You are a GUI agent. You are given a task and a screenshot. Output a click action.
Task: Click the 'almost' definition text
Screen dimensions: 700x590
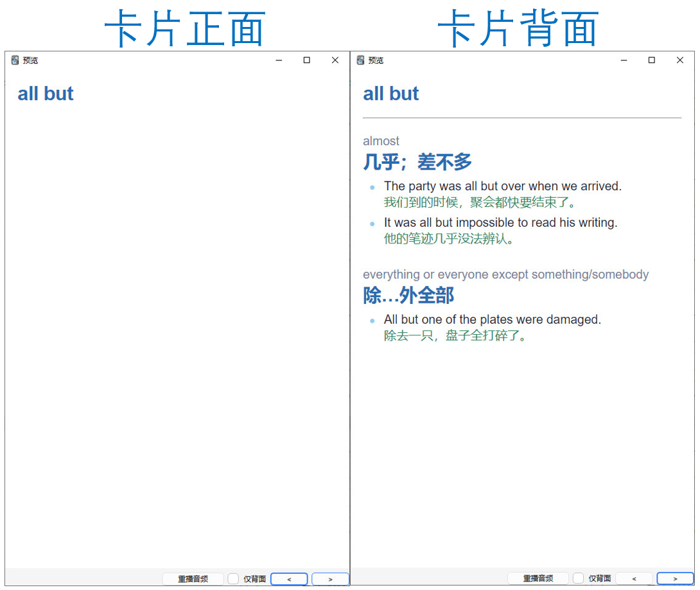[x=381, y=141]
